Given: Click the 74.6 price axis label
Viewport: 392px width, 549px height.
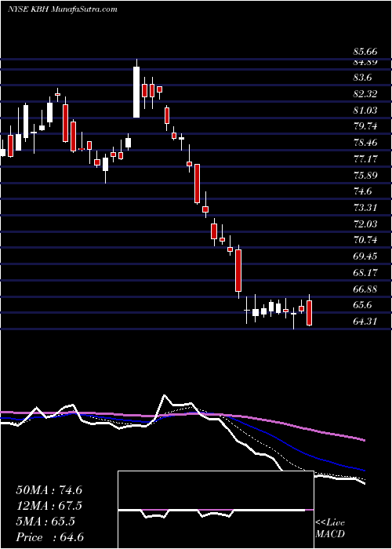Looking at the screenshot, I should tap(363, 191).
